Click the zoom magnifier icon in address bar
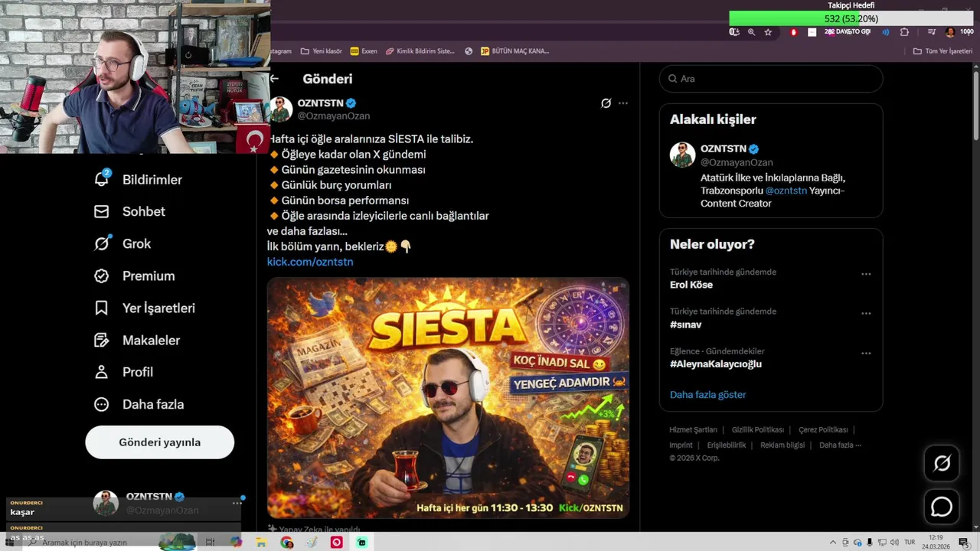The width and height of the screenshot is (980, 551). [751, 32]
